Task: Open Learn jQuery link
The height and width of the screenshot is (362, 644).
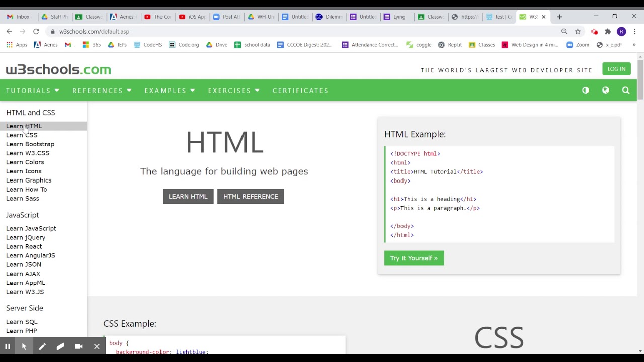Action: (x=26, y=238)
